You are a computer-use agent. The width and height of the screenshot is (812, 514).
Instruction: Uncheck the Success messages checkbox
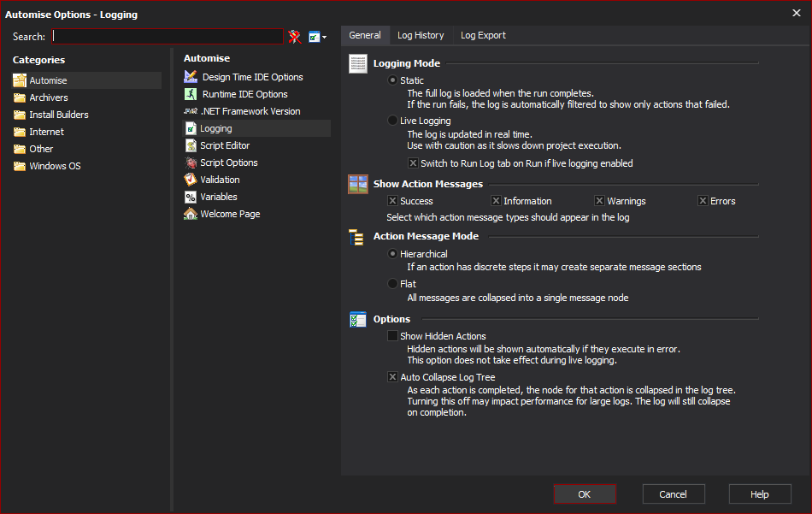click(392, 200)
